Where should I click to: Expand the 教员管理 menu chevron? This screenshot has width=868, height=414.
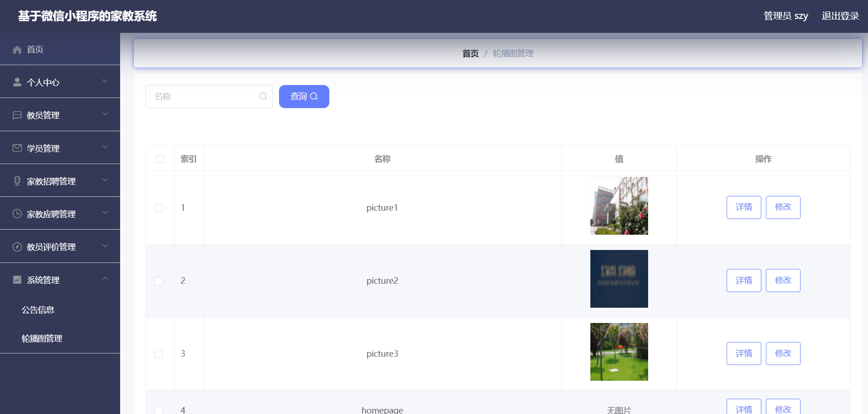click(x=105, y=114)
